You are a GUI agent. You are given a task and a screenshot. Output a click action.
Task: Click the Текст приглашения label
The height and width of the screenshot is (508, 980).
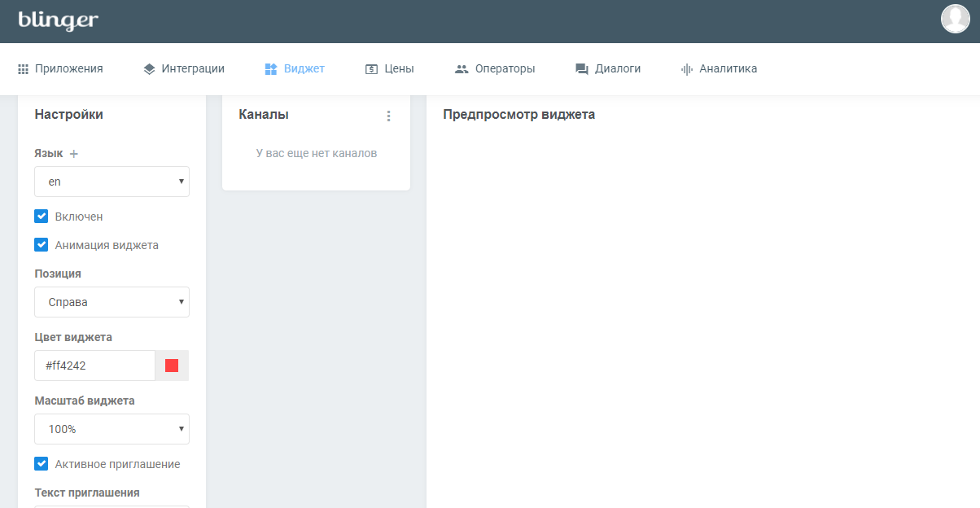coord(87,493)
